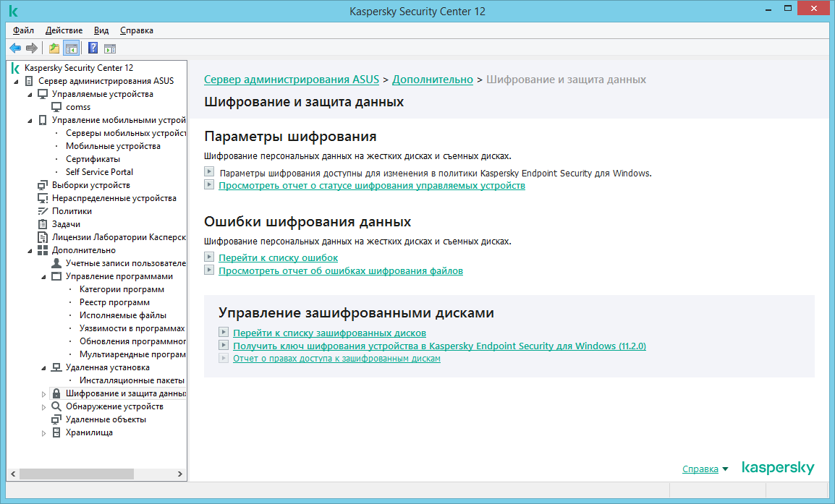Open the Справка dropdown at bottom right

(x=705, y=469)
